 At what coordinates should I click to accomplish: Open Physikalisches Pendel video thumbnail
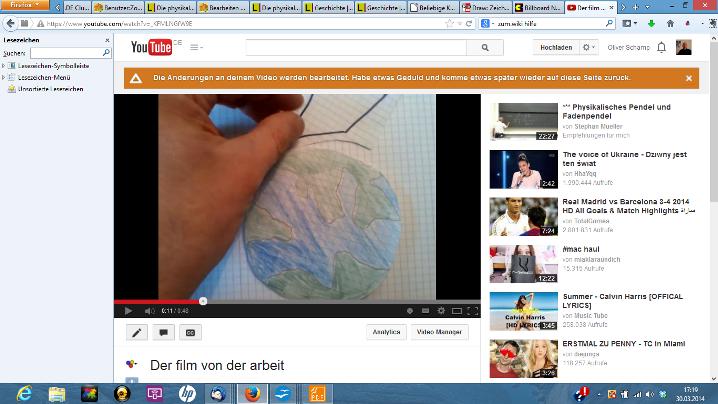(523, 121)
